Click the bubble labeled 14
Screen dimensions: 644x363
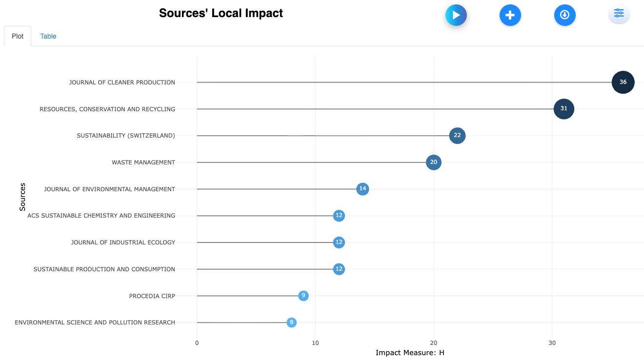[362, 189]
